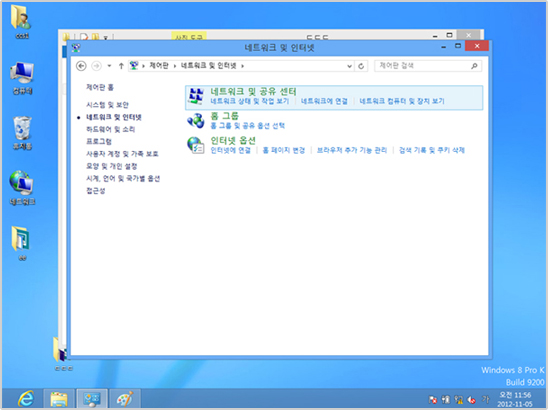Switch to Control Panel taskbar button
This screenshot has width=548, height=410.
(92, 399)
